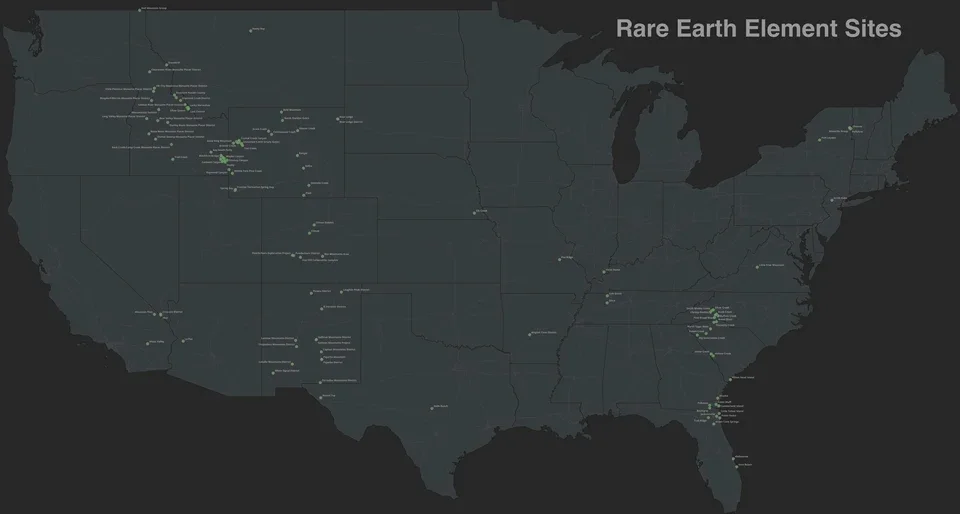This screenshot has height=514, width=960.
Task: Select the Round Top marker in Texas
Action: point(321,397)
